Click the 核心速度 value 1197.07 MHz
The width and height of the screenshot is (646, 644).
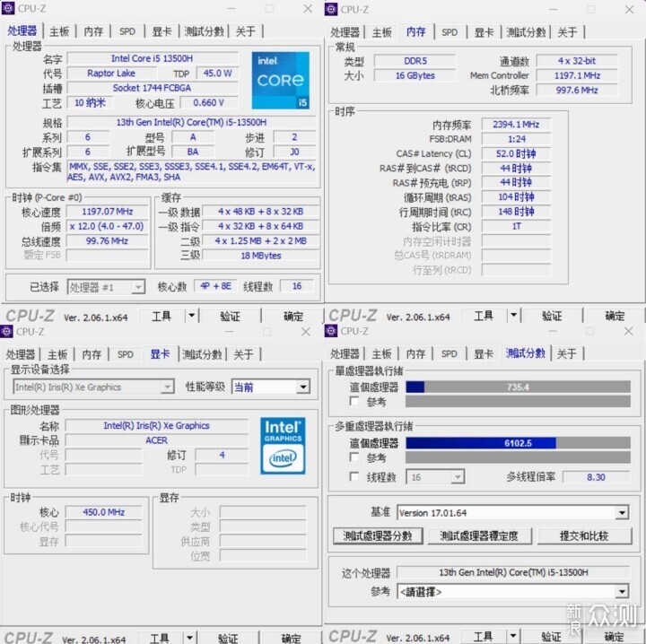click(x=107, y=212)
